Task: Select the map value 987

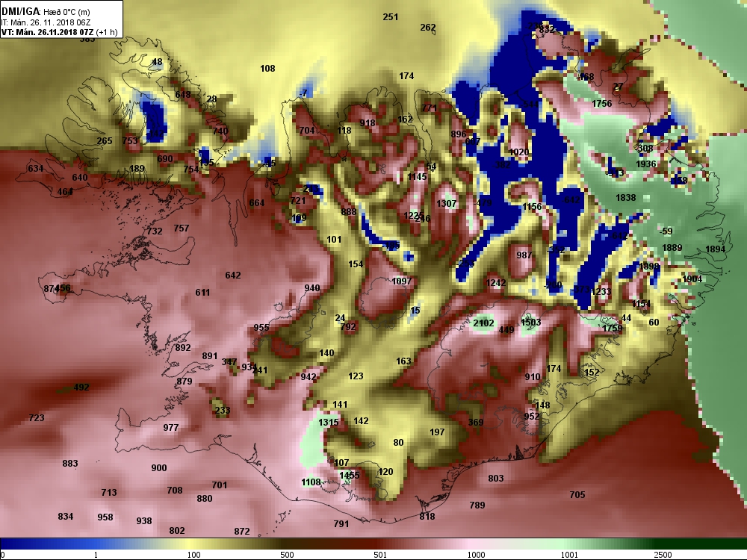Action: 524,255
